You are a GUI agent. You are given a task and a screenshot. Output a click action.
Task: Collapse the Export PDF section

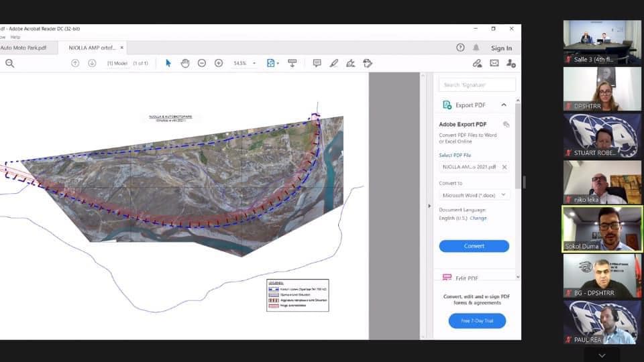tap(504, 105)
